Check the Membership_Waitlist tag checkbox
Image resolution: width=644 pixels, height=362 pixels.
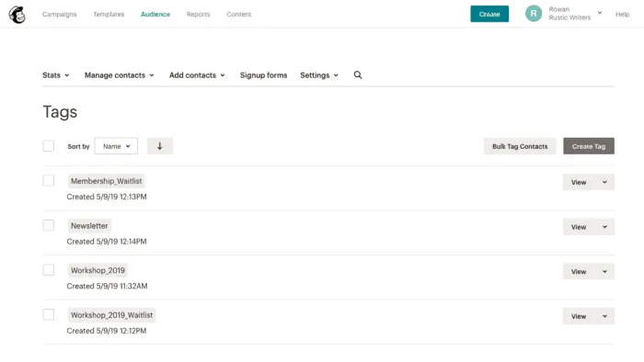(49, 180)
